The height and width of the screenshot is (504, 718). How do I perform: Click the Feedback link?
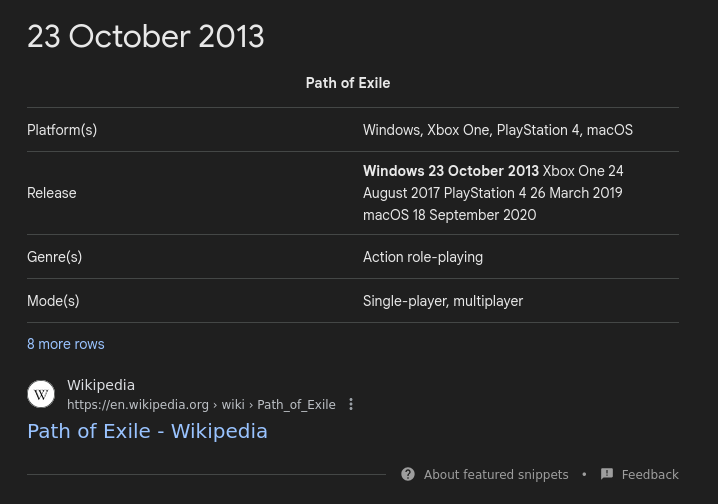(650, 475)
